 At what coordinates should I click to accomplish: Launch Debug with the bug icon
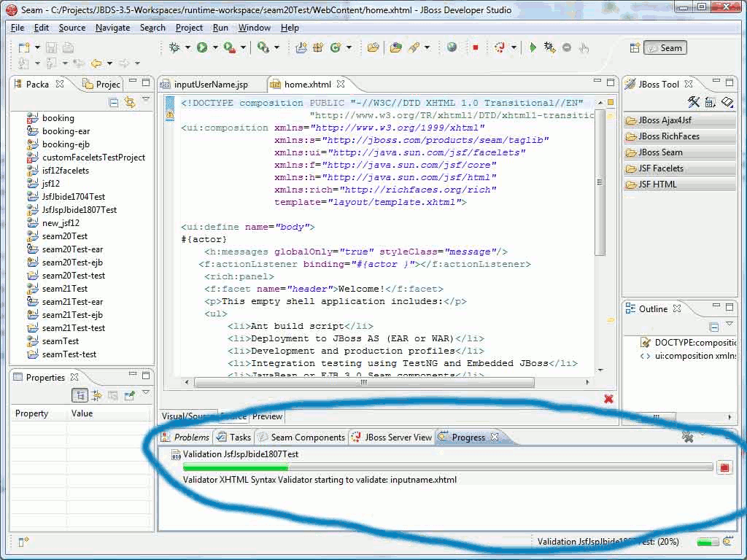pyautogui.click(x=175, y=47)
